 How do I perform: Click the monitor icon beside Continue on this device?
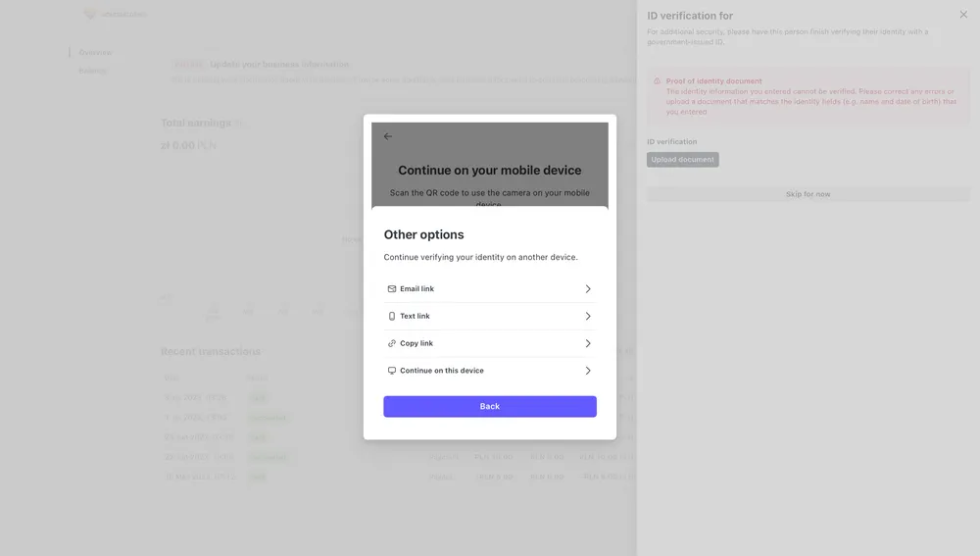392,371
